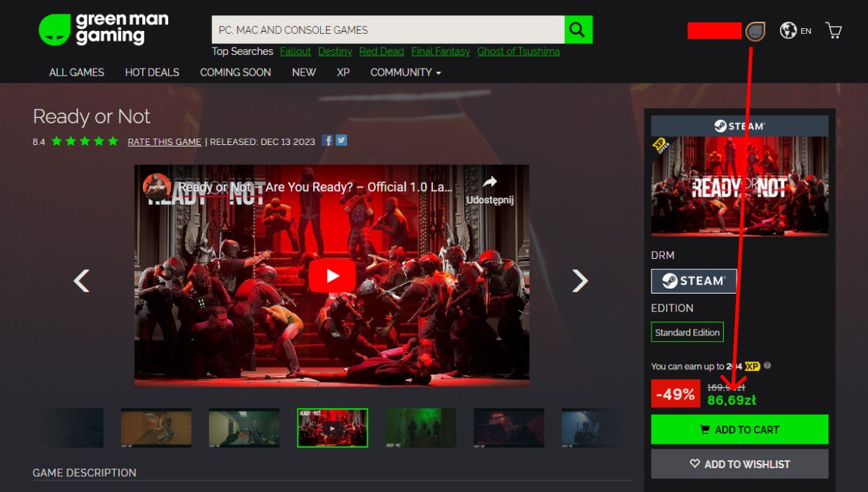Click the search input field
This screenshot has height=492, width=868.
click(388, 30)
